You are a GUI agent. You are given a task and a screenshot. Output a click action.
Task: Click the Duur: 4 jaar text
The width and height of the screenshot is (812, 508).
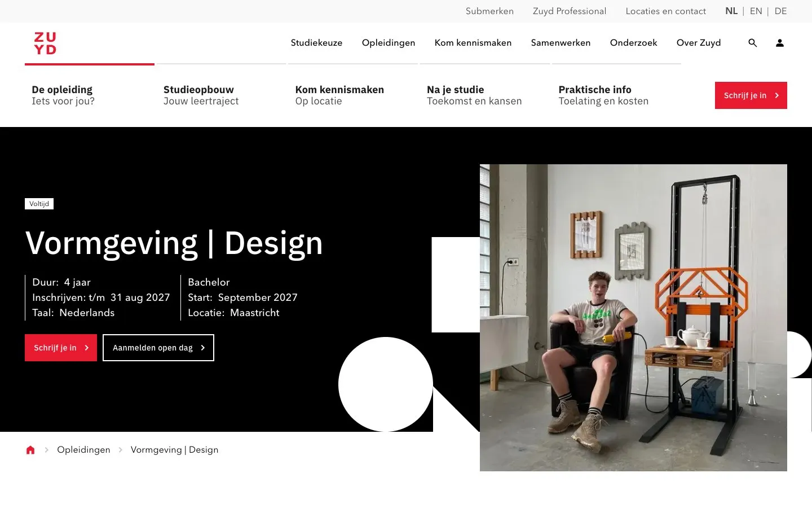pyautogui.click(x=61, y=282)
